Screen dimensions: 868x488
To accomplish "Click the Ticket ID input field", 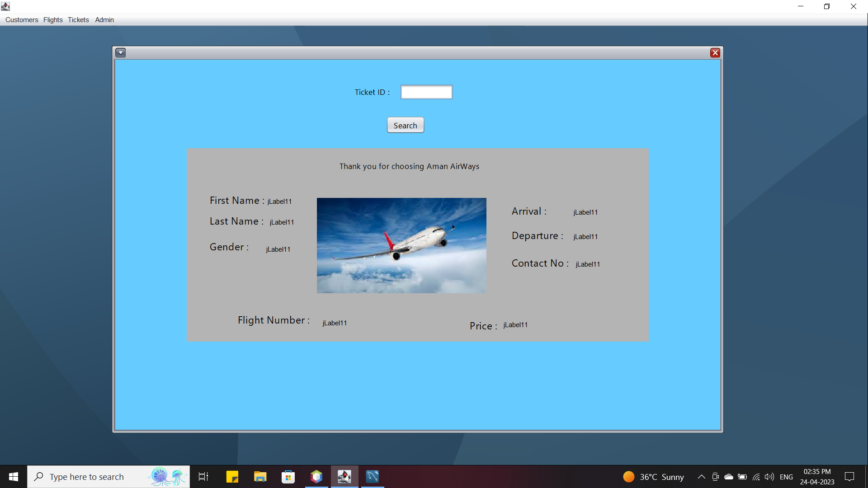I will (x=426, y=92).
